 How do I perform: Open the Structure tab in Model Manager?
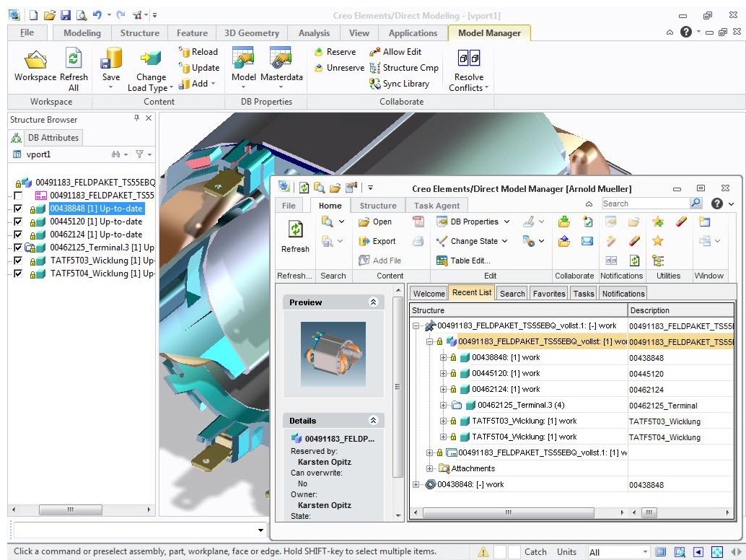point(378,206)
